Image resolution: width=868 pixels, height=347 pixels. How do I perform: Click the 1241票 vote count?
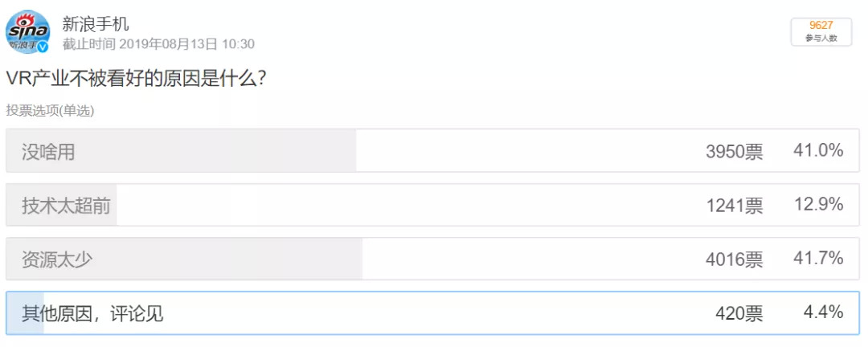(x=735, y=206)
